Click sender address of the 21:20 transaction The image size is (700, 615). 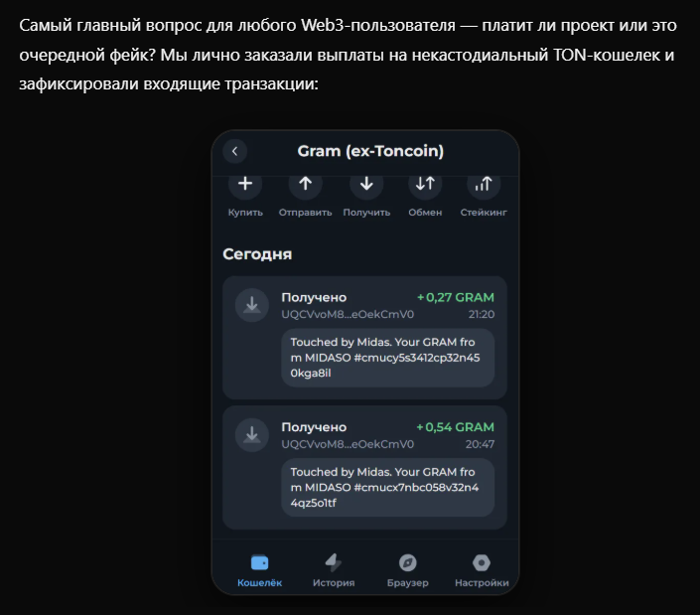pyautogui.click(x=348, y=314)
